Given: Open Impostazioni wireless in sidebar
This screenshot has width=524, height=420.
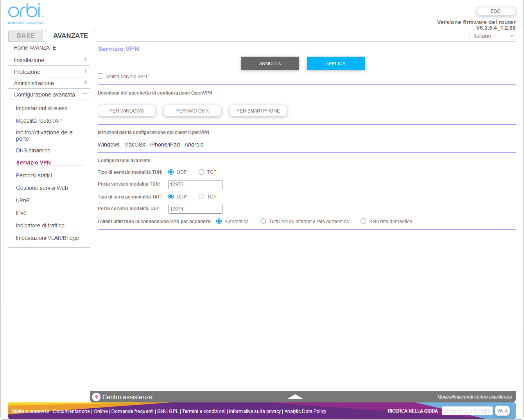Looking at the screenshot, I should (x=41, y=108).
